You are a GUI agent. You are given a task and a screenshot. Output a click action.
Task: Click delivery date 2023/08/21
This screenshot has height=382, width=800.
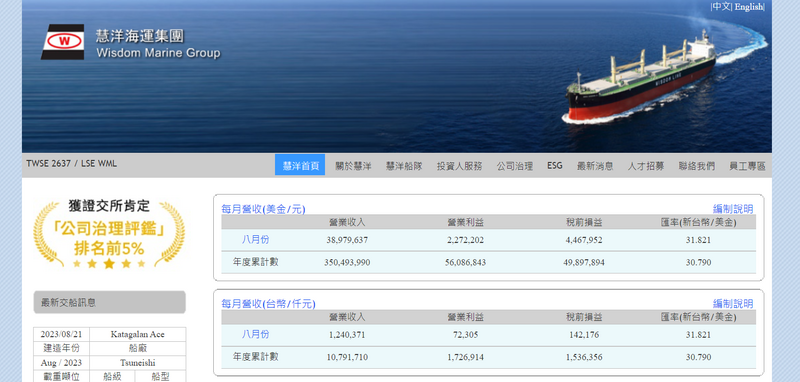pyautogui.click(x=61, y=334)
